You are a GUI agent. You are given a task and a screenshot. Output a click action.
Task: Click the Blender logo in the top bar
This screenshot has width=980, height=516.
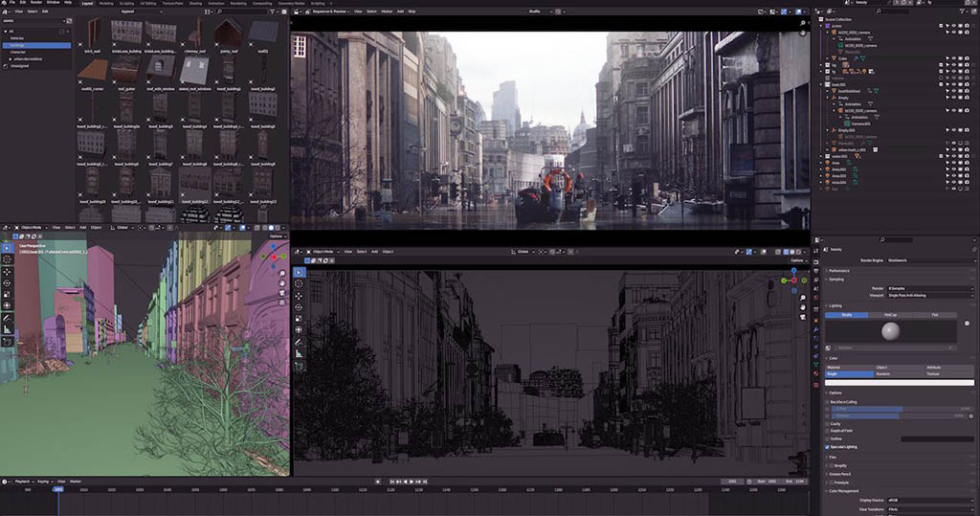(4, 3)
